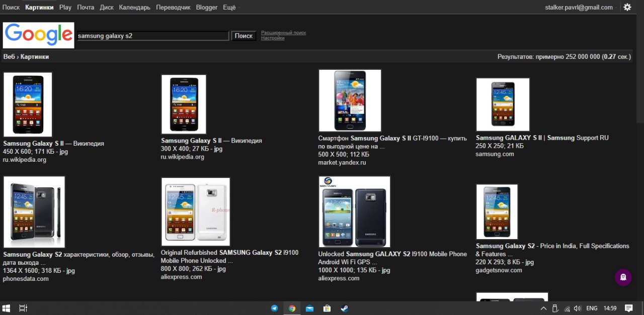Click ru.wikipedia.org under the 300 X 400 result
Image resolution: width=644 pixels, height=315 pixels.
(183, 157)
